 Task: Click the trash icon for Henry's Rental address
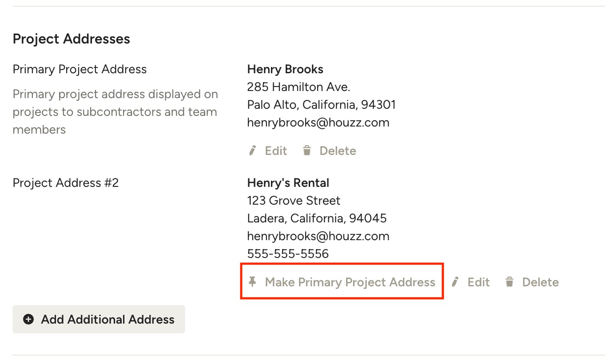[x=509, y=282]
